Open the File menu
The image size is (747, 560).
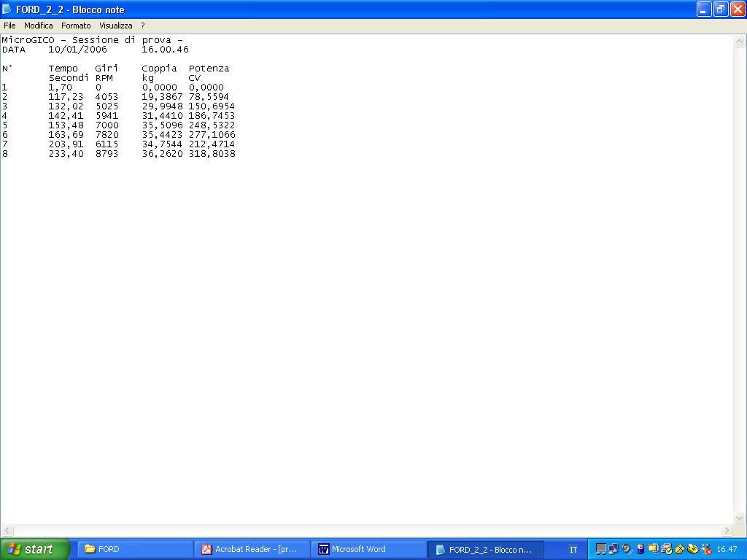(9, 26)
